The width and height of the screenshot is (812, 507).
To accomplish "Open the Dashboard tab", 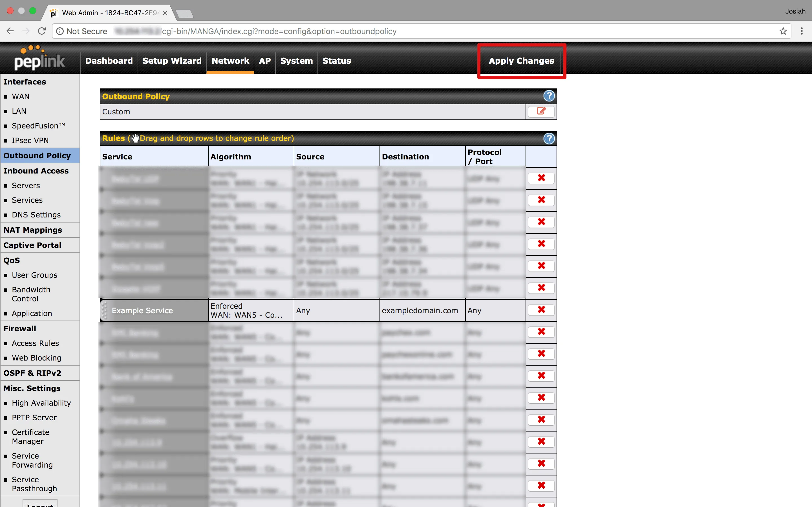I will coord(109,61).
